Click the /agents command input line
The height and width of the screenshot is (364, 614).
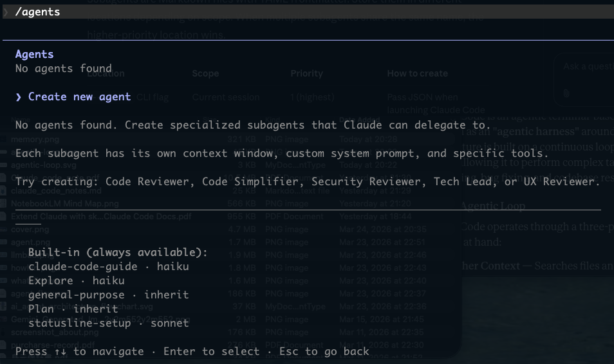[x=41, y=12]
